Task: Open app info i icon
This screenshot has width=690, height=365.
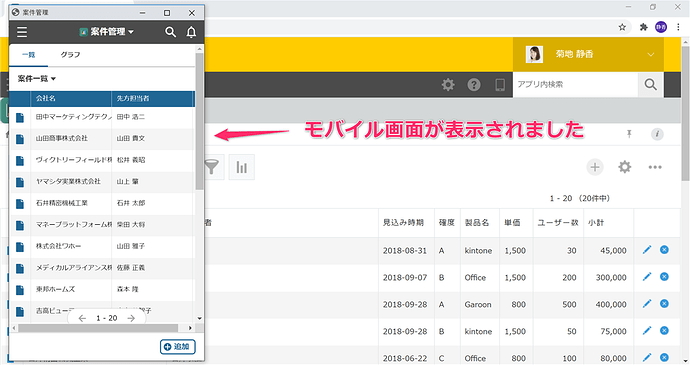Action: point(657,134)
